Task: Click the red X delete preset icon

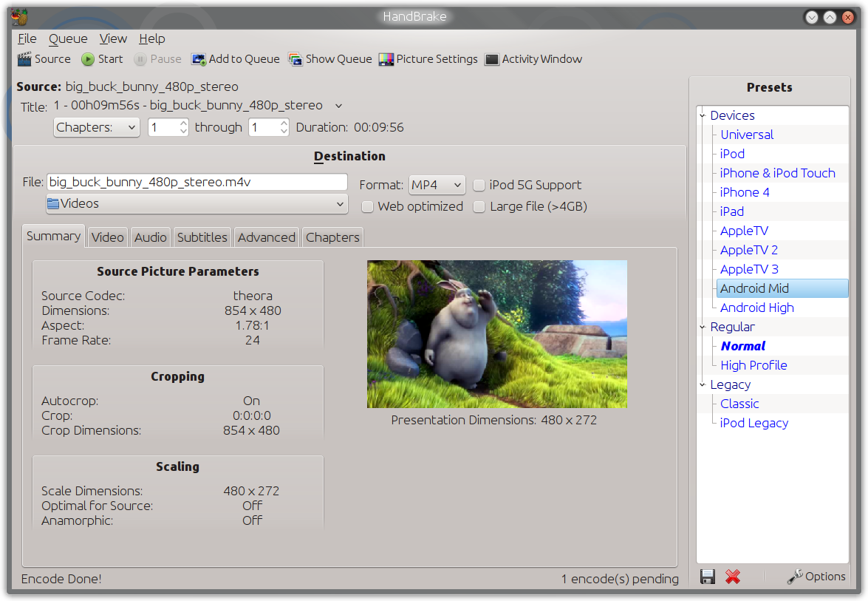Action: (x=733, y=577)
